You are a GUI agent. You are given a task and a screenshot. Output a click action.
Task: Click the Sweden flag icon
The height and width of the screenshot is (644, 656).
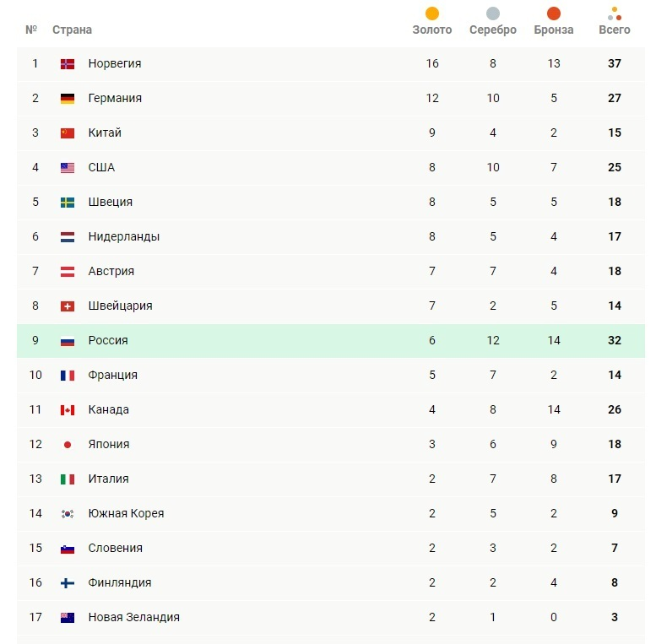[x=68, y=203]
